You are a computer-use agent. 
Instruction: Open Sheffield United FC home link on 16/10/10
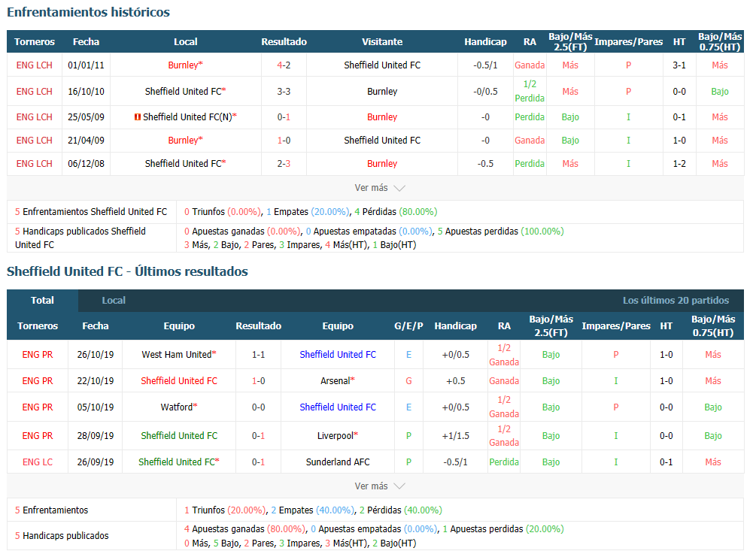coord(185,92)
